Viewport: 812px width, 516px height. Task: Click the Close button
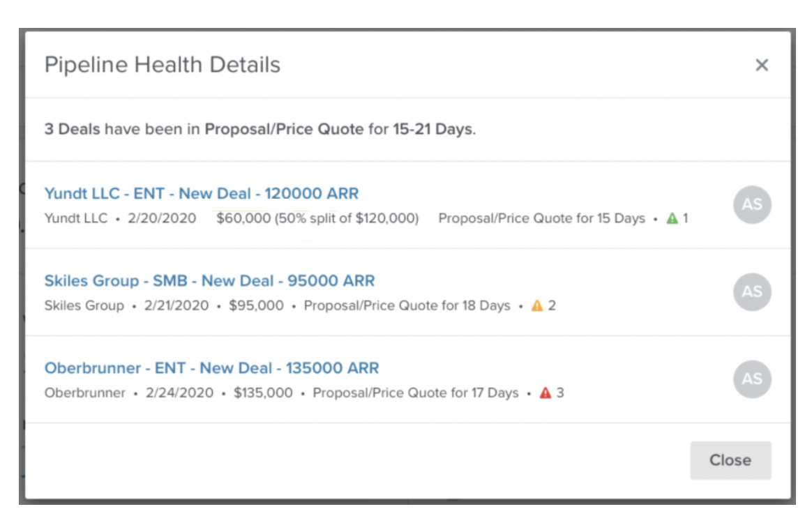click(730, 460)
